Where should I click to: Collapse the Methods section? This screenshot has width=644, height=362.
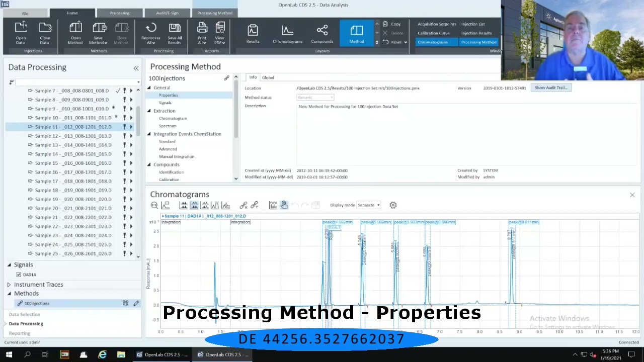click(x=9, y=294)
